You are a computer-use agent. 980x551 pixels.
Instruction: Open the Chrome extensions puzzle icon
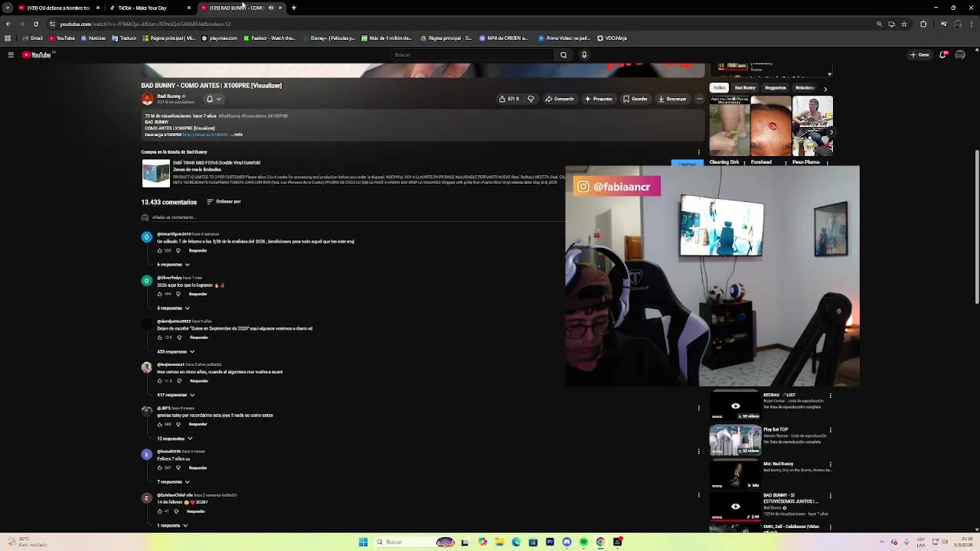coord(923,24)
